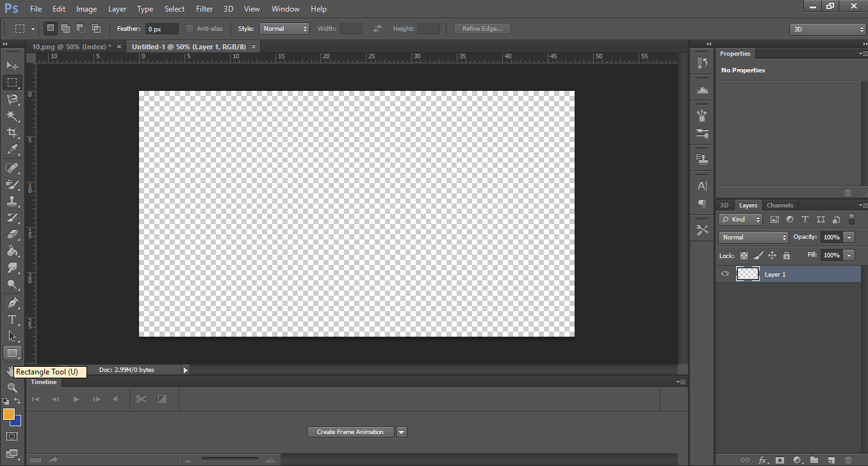Open the Fill slider dropdown arrow
This screenshot has height=466, width=868.
click(x=849, y=255)
